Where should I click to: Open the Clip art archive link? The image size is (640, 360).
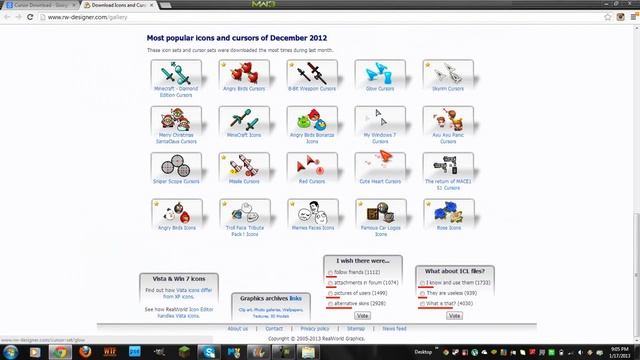click(245, 310)
